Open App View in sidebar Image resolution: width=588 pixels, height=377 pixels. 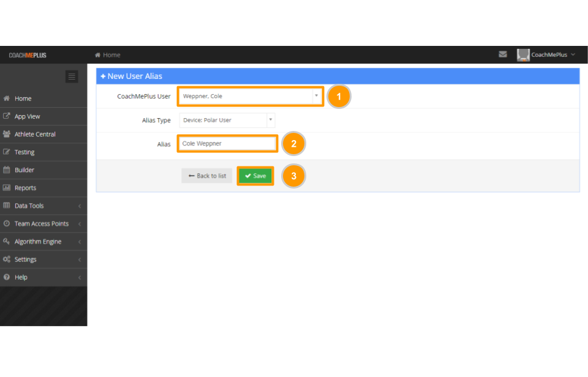pos(43,116)
